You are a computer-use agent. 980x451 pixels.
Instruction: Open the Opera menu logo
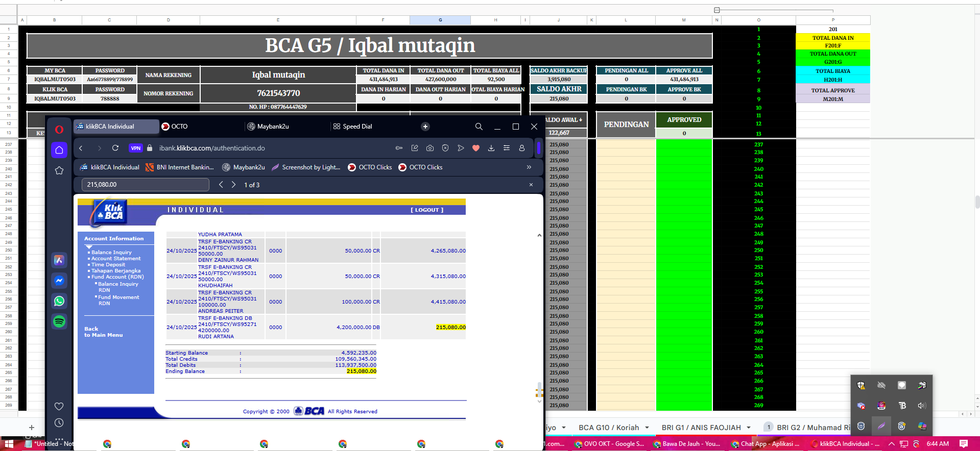[59, 129]
